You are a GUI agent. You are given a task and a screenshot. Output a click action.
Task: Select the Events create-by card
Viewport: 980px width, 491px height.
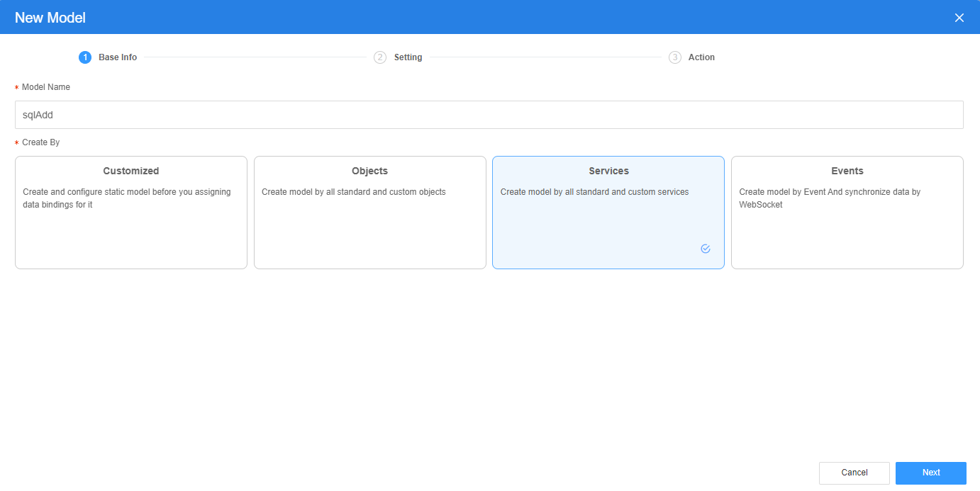(847, 213)
